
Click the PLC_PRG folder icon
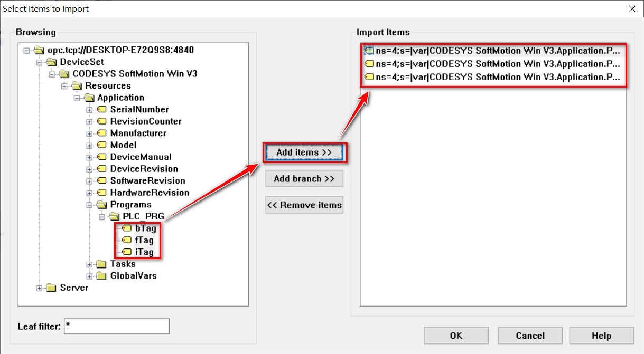[x=115, y=216]
